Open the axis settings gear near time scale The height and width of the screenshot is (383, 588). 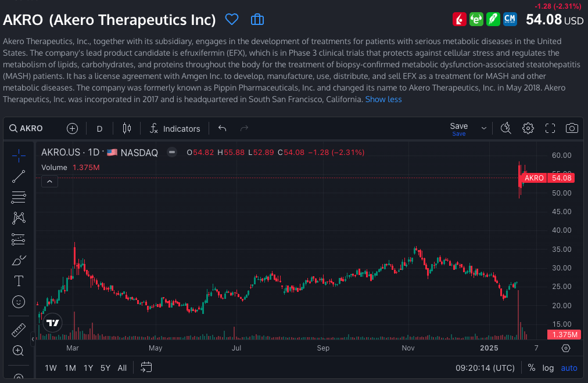[566, 348]
